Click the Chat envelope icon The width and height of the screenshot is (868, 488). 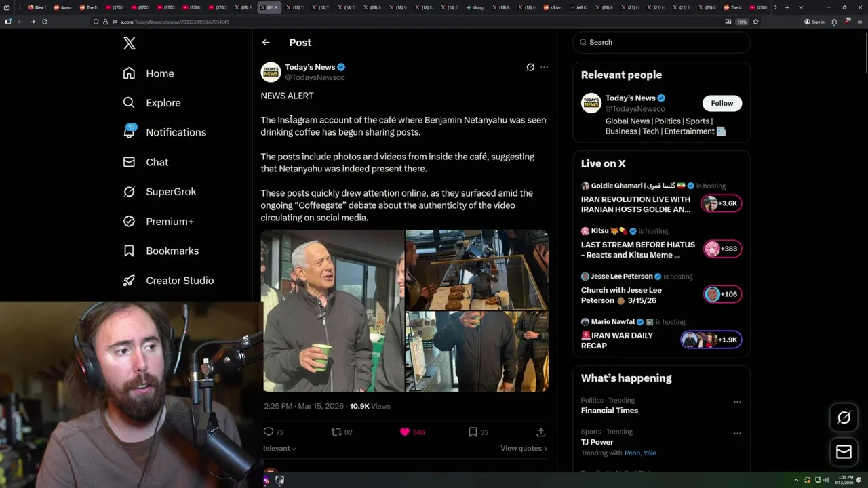tap(129, 162)
